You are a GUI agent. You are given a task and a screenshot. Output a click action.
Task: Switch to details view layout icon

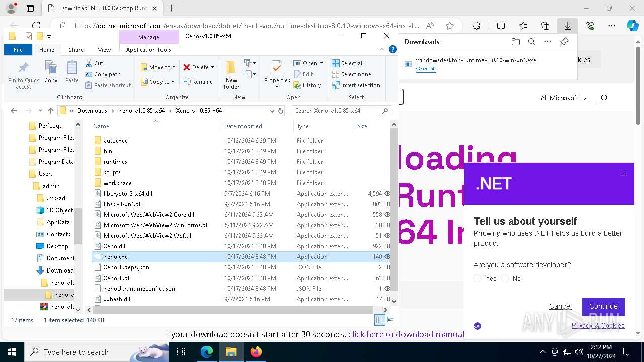pos(380,320)
